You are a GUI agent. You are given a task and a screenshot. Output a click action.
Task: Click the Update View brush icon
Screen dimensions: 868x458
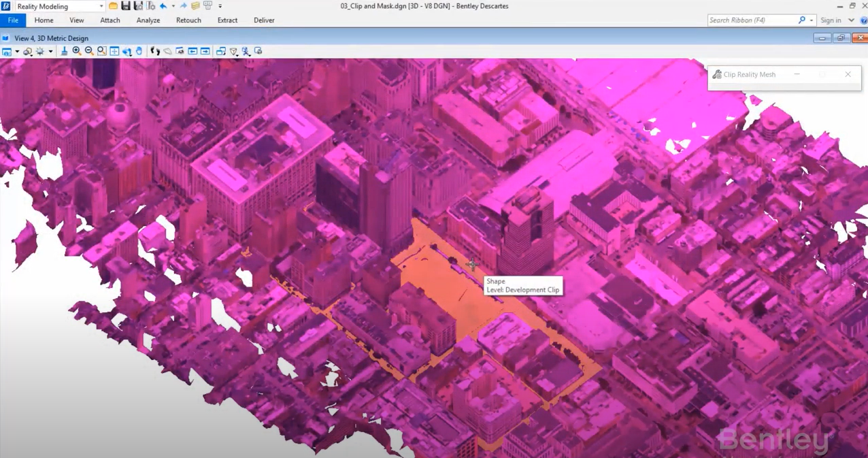[65, 51]
